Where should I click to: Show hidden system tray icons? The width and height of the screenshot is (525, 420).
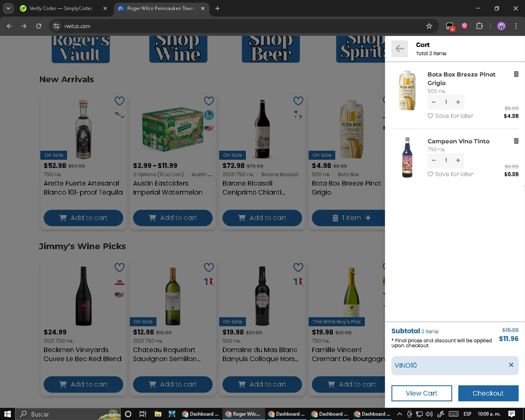399,414
